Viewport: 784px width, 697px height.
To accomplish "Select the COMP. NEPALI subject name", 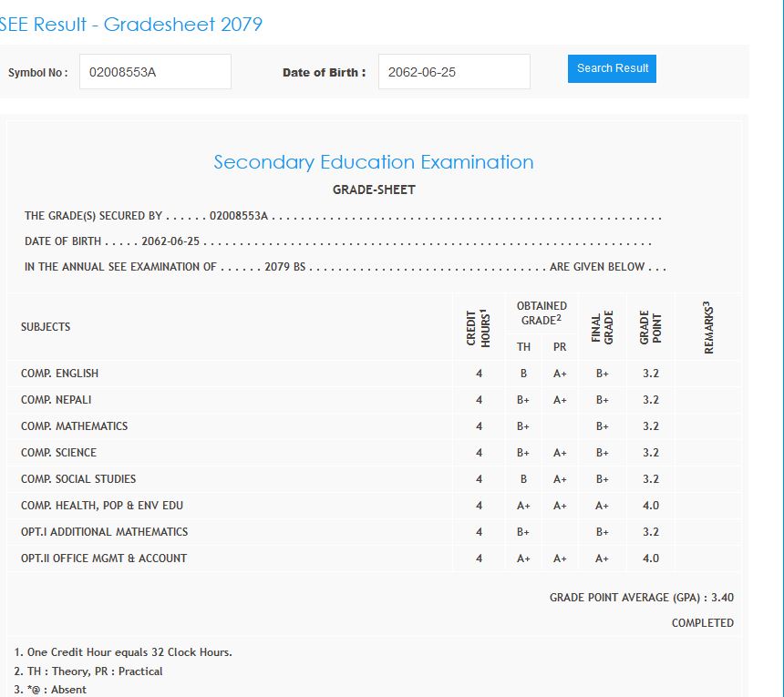I will (57, 400).
